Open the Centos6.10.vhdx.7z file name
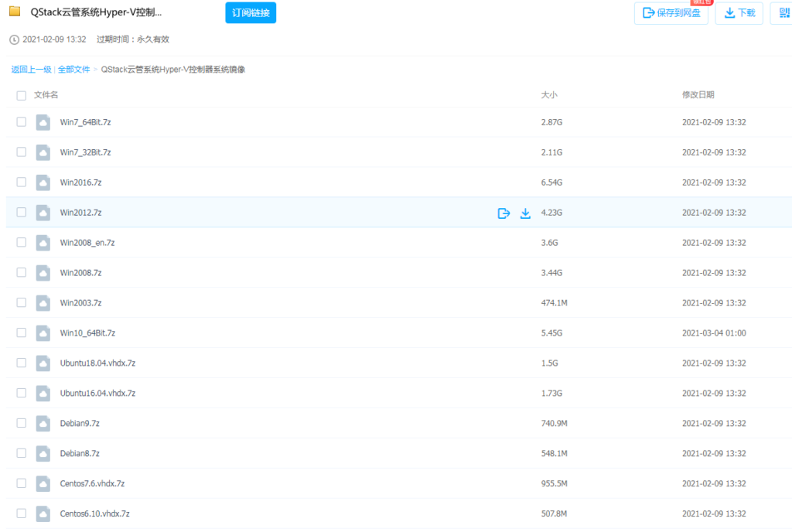This screenshot has width=792, height=532. pyautogui.click(x=94, y=514)
